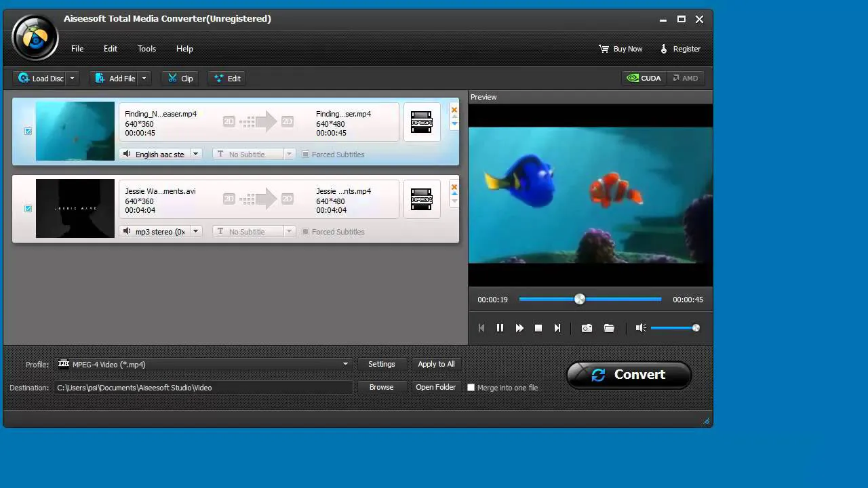The height and width of the screenshot is (488, 868).
Task: Open the Edit tool in toolbar
Action: (x=227, y=79)
